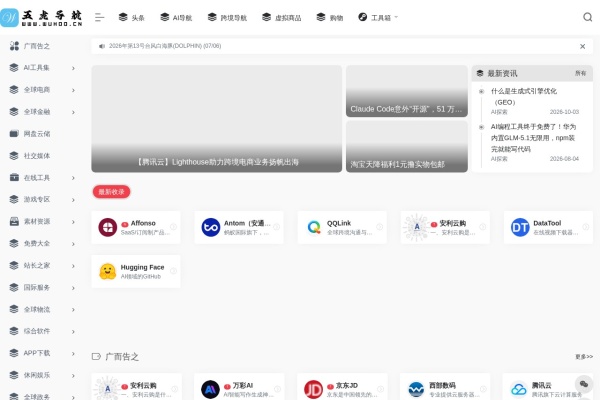The height and width of the screenshot is (400, 600).
Task: Expand the 全球金融 sidebar chevron
Action: tap(73, 112)
